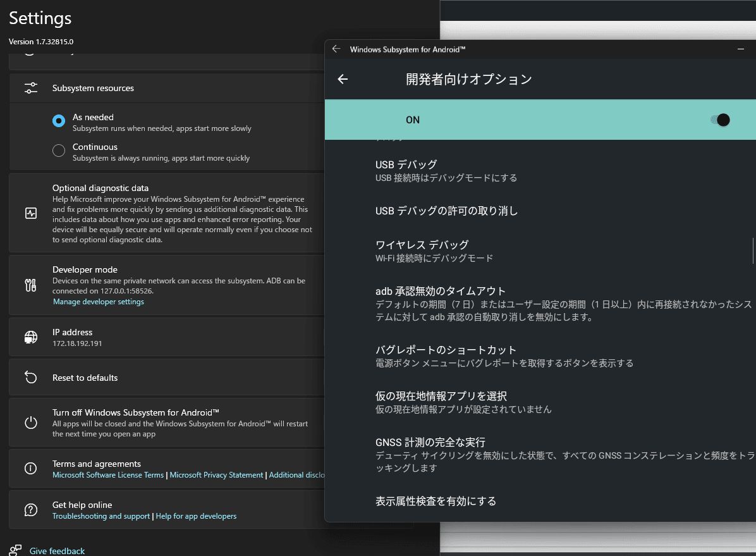Open Microsoft Software License Terms link
The image size is (756, 556).
(x=108, y=475)
